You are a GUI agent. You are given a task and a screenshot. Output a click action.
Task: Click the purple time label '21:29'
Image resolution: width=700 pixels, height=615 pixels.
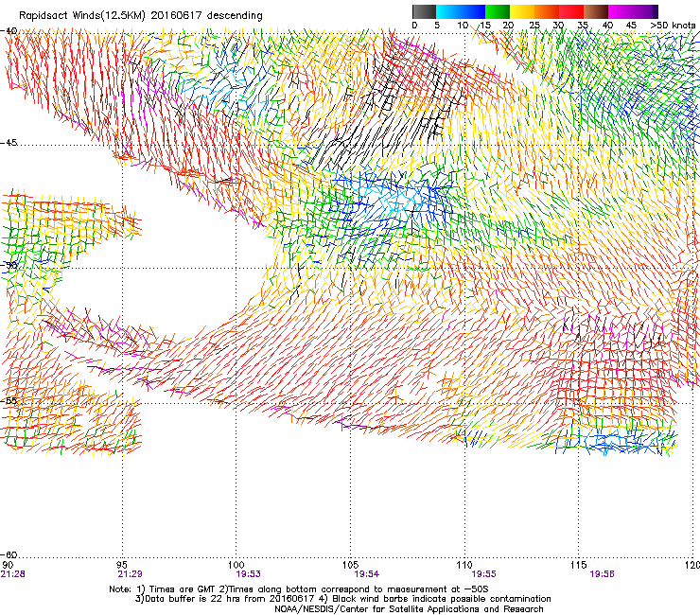click(x=130, y=574)
